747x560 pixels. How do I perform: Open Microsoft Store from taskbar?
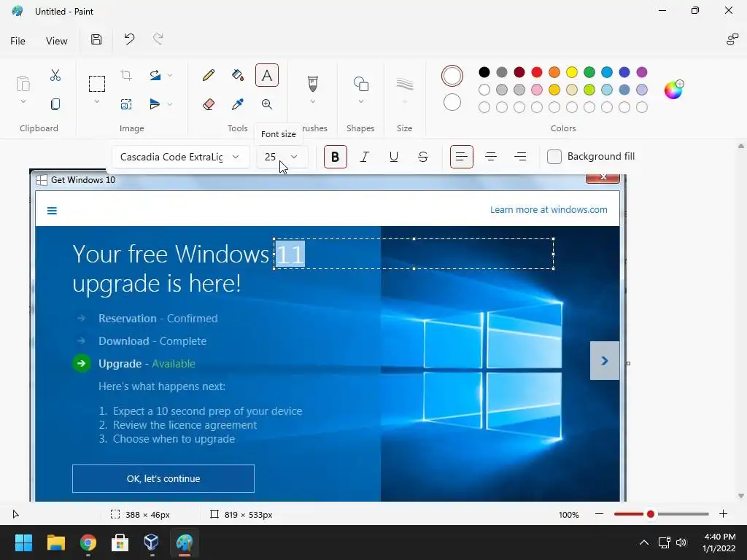[120, 542]
